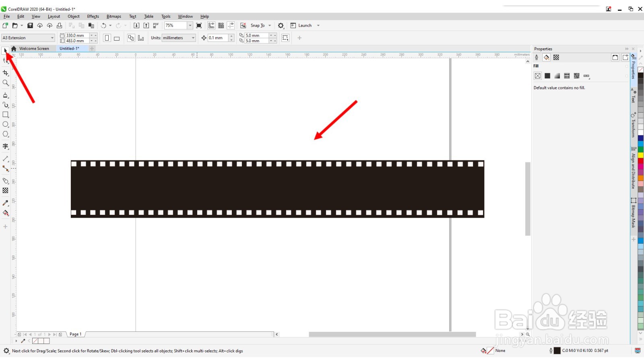Click the No Color swatch in palette
This screenshot has width=644, height=362.
(640, 70)
